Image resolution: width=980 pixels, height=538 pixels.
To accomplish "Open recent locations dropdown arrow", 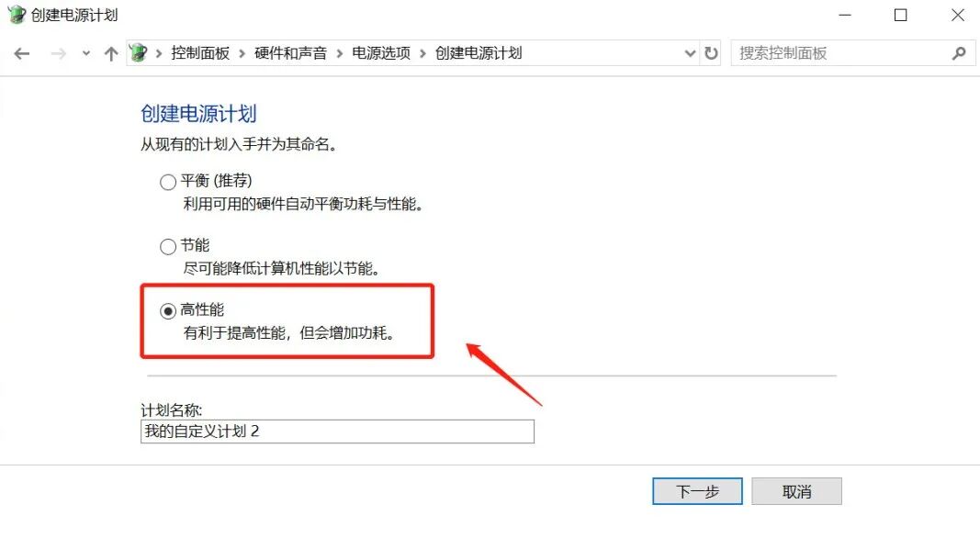I will pyautogui.click(x=86, y=54).
